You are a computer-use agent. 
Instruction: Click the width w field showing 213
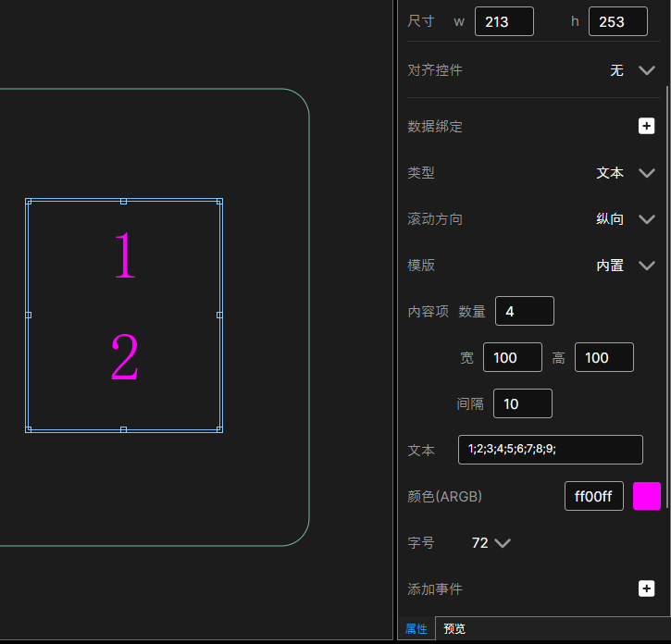point(504,21)
